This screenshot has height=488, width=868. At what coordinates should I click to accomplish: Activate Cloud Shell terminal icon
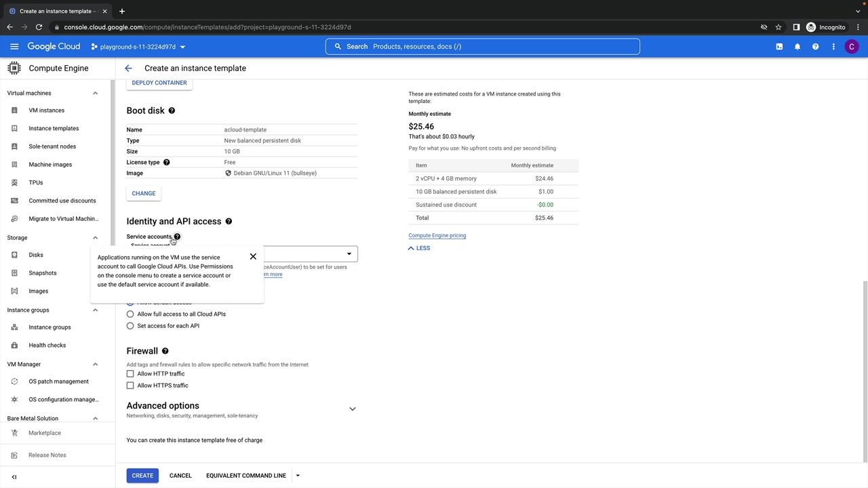(x=779, y=47)
